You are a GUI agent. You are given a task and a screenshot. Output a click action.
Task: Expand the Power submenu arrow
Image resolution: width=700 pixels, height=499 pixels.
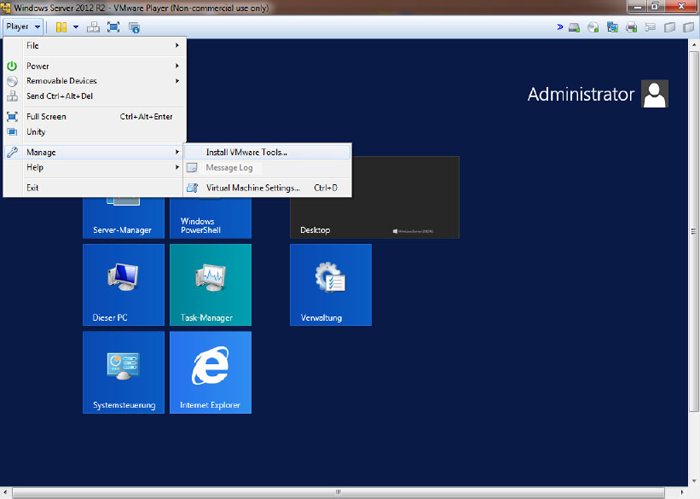click(177, 66)
